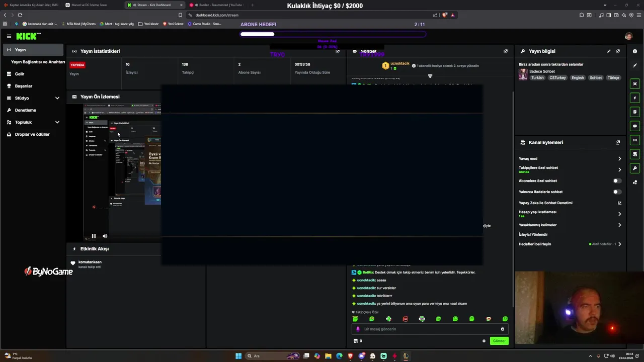
Task: Open Yapay Zeka ile Sohbet Denetimi external link
Action: tap(619, 203)
